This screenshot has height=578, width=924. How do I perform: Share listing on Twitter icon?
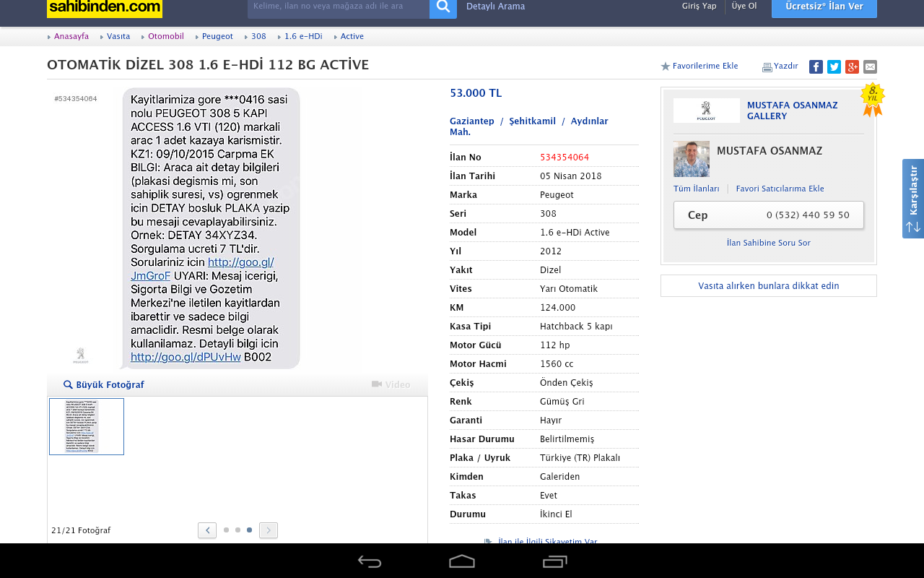click(x=834, y=66)
